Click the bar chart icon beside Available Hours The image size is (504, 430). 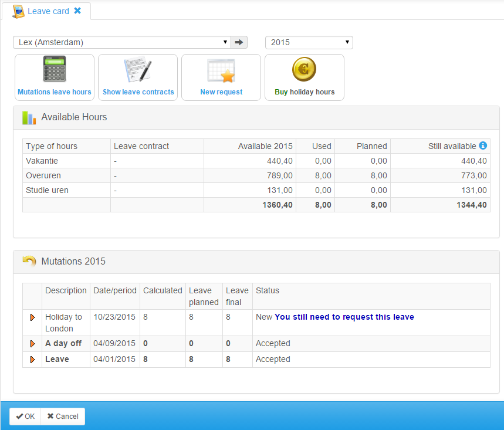click(28, 117)
